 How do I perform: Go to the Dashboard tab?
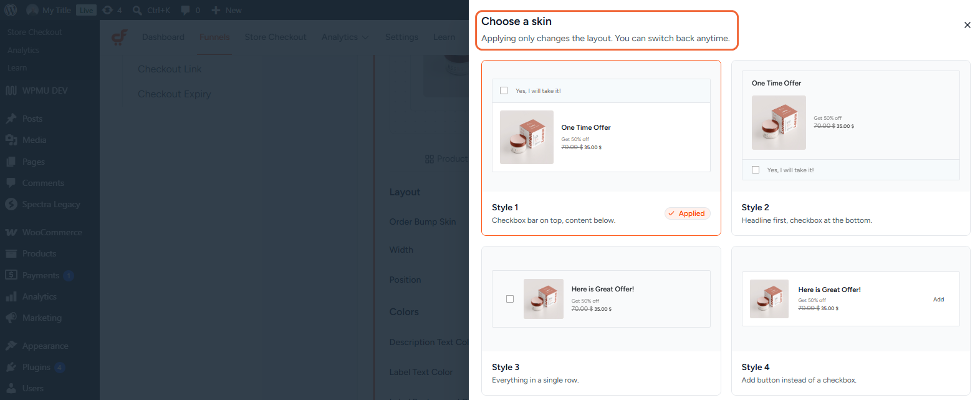click(163, 37)
